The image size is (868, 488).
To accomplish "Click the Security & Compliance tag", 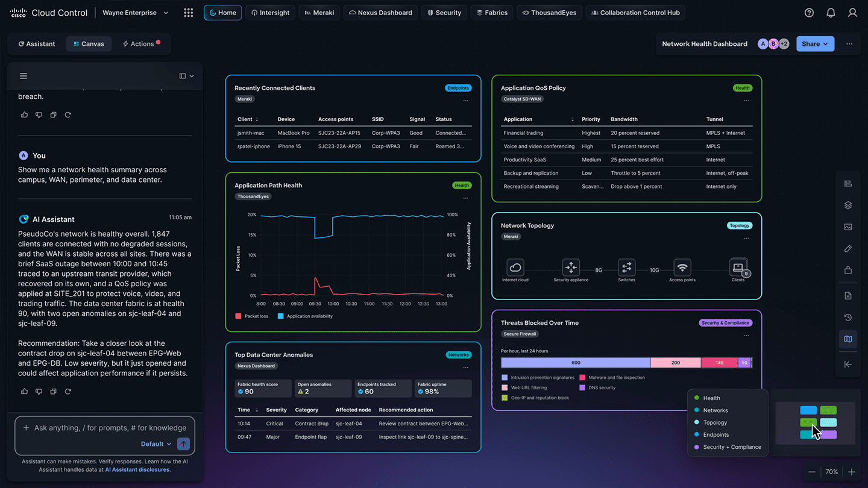I will 725,323.
